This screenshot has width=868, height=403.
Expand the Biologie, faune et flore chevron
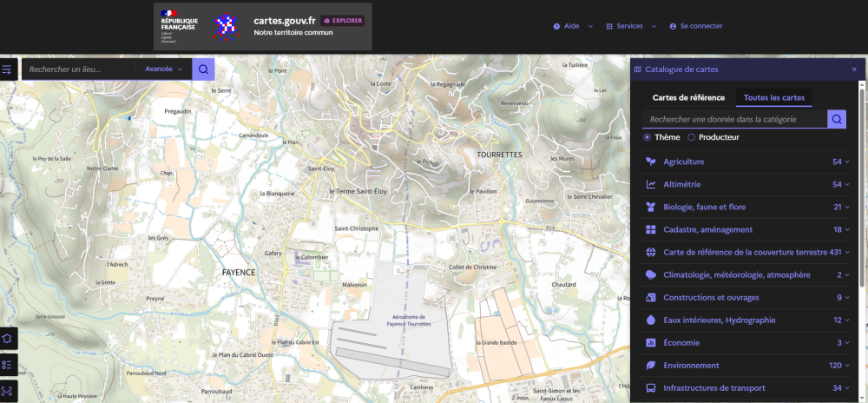(x=847, y=207)
